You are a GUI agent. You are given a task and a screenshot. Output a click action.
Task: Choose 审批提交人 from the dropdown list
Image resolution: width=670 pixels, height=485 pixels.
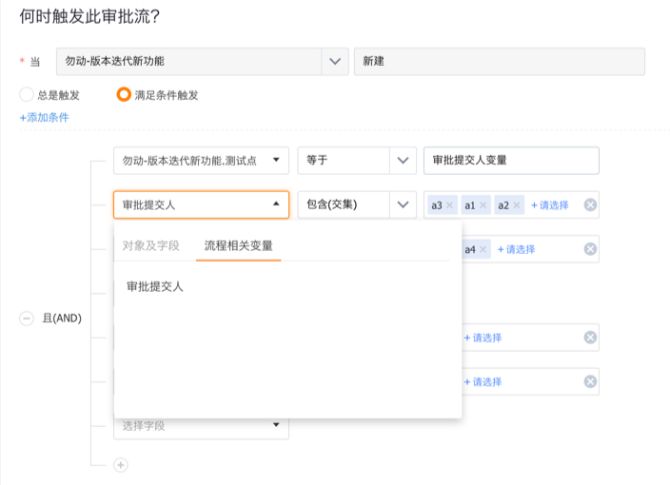click(155, 287)
